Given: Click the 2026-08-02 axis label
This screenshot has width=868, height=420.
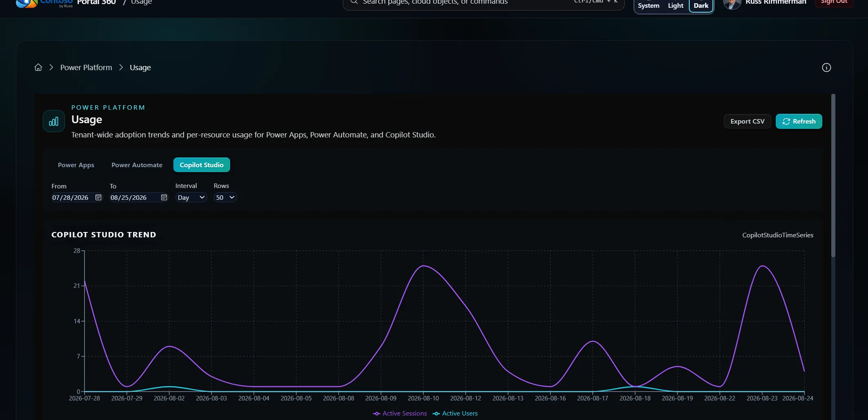Looking at the screenshot, I should (x=169, y=398).
